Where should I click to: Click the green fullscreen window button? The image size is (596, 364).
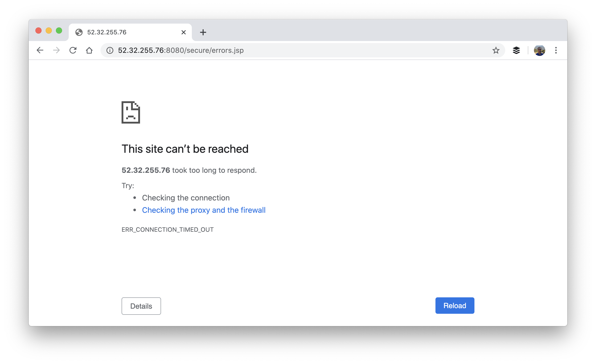point(59,31)
